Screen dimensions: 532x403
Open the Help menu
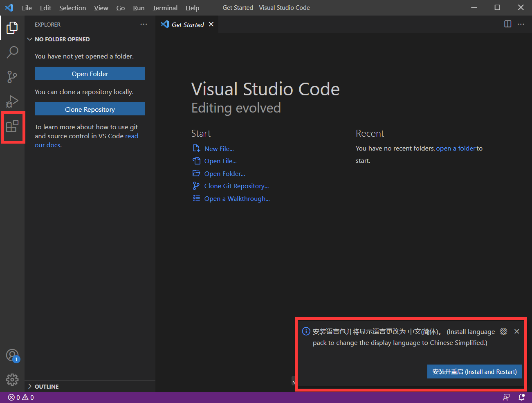192,8
